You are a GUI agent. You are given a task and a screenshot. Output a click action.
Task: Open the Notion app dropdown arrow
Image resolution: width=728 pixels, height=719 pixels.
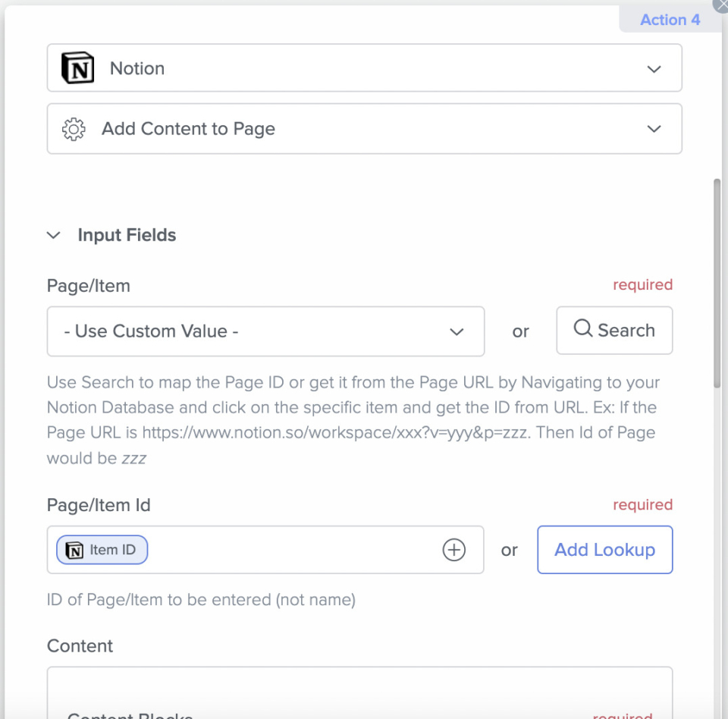tap(654, 69)
